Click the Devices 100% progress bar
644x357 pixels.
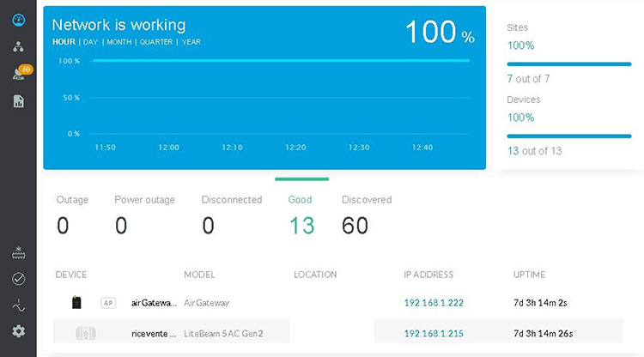click(568, 136)
